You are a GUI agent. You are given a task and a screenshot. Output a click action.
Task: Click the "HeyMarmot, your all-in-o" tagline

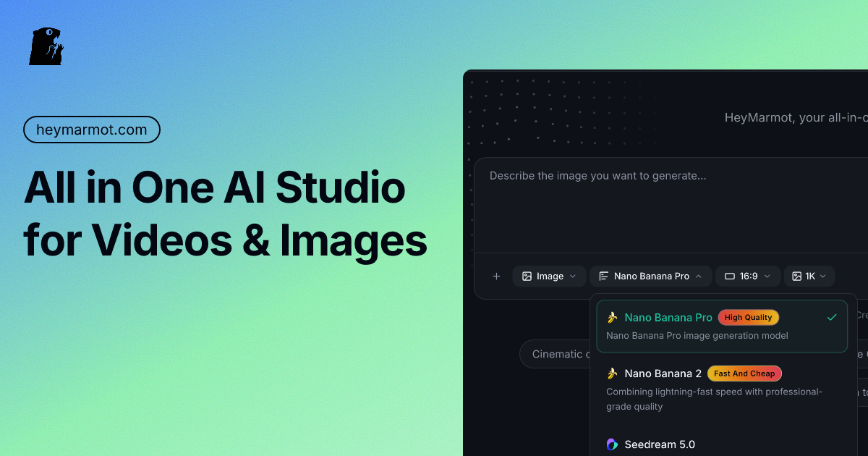(796, 117)
